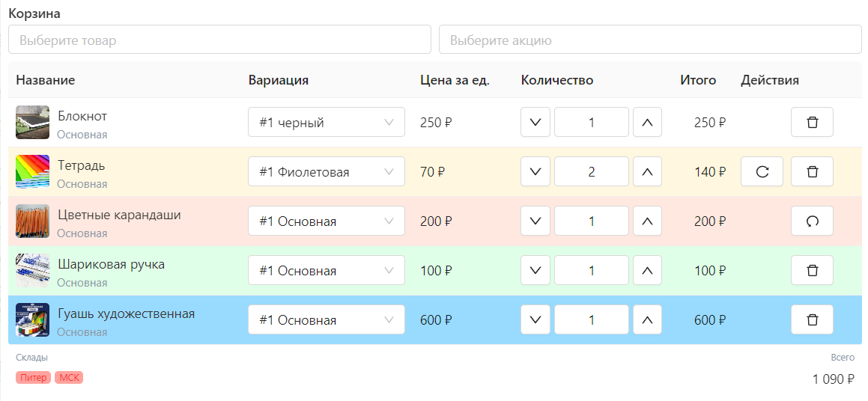868x401 pixels.
Task: Delete Шариковая ручка via trash icon
Action: 812,271
